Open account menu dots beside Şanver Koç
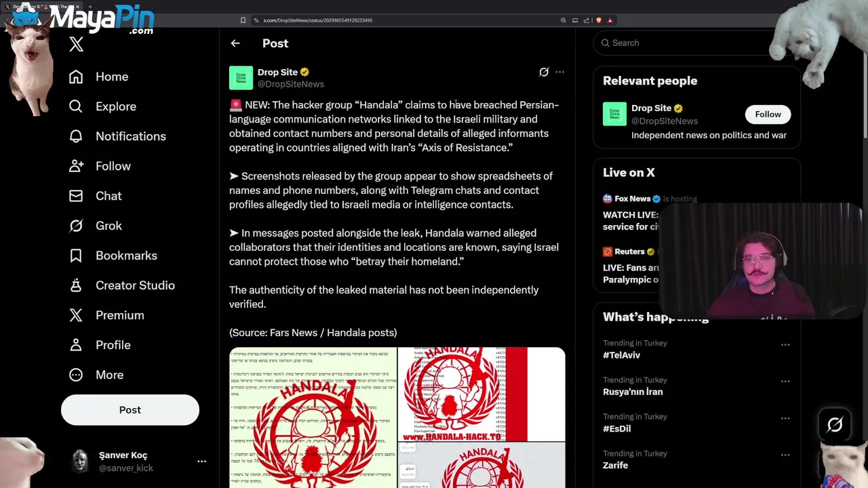Viewport: 868px width, 488px height. pyautogui.click(x=201, y=461)
